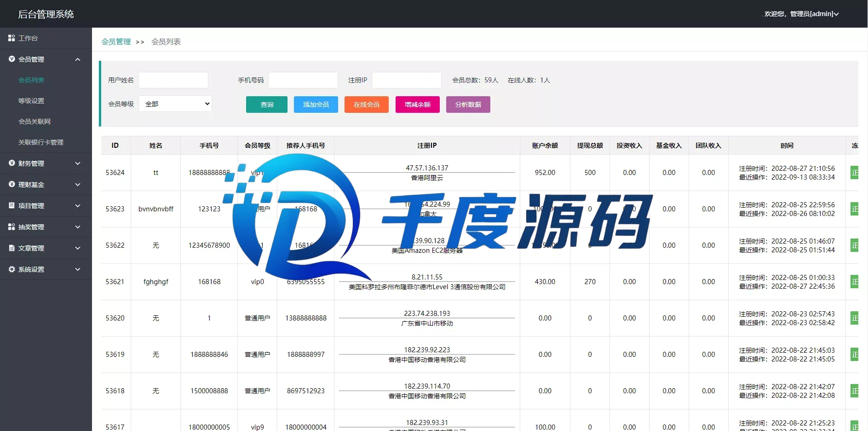Image resolution: width=868 pixels, height=431 pixels.
Task: Click the 抽奖管理 sidebar icon
Action: [x=11, y=227]
